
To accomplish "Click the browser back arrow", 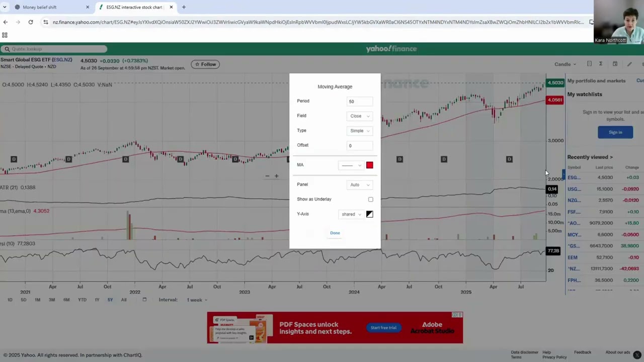I will point(6,22).
